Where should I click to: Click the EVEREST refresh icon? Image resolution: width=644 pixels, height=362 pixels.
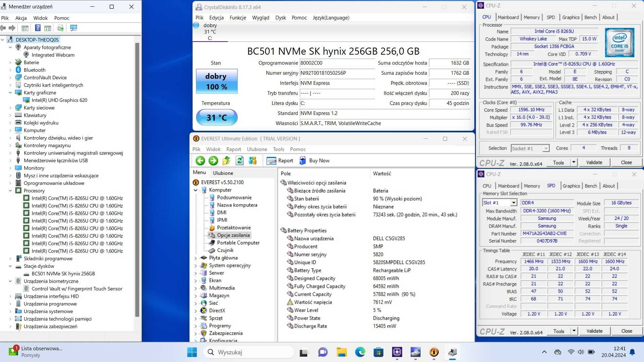tap(239, 161)
